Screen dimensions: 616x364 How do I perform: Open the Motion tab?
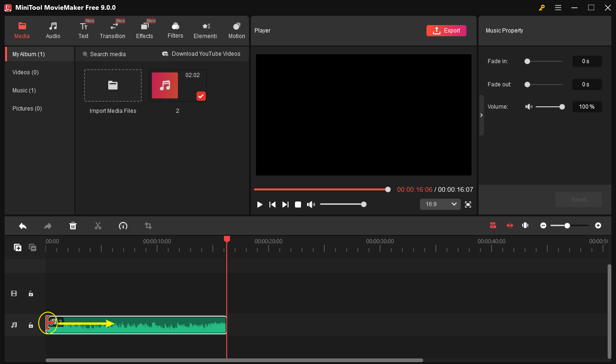pos(236,30)
